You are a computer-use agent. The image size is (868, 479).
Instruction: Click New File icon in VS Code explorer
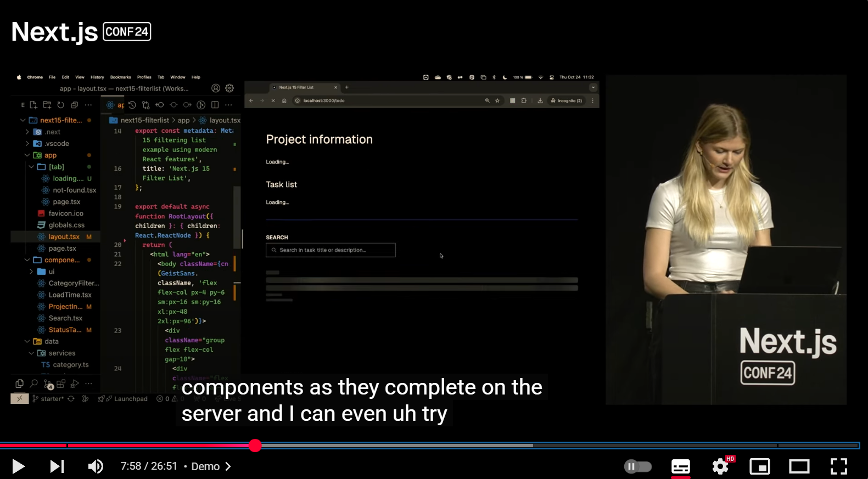pyautogui.click(x=33, y=105)
